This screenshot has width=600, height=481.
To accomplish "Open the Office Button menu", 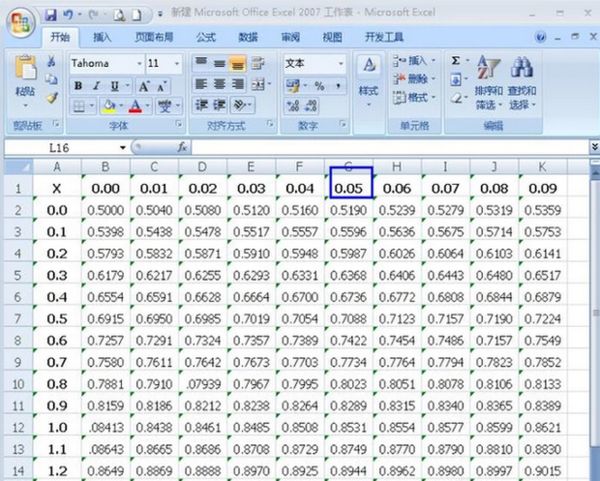I will coord(21,23).
